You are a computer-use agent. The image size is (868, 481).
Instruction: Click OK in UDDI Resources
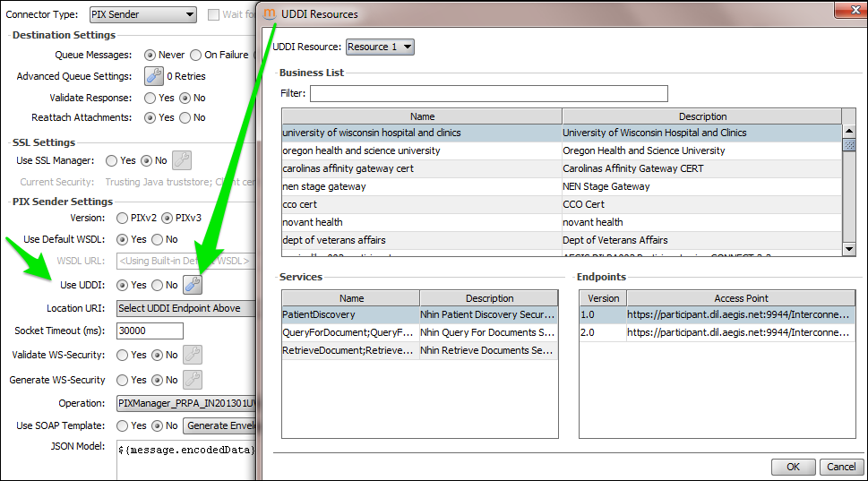794,467
